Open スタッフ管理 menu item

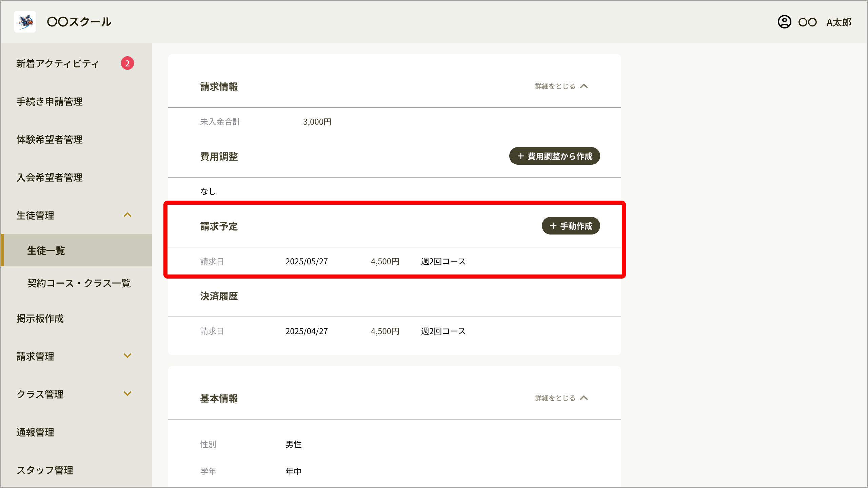pyautogui.click(x=45, y=470)
